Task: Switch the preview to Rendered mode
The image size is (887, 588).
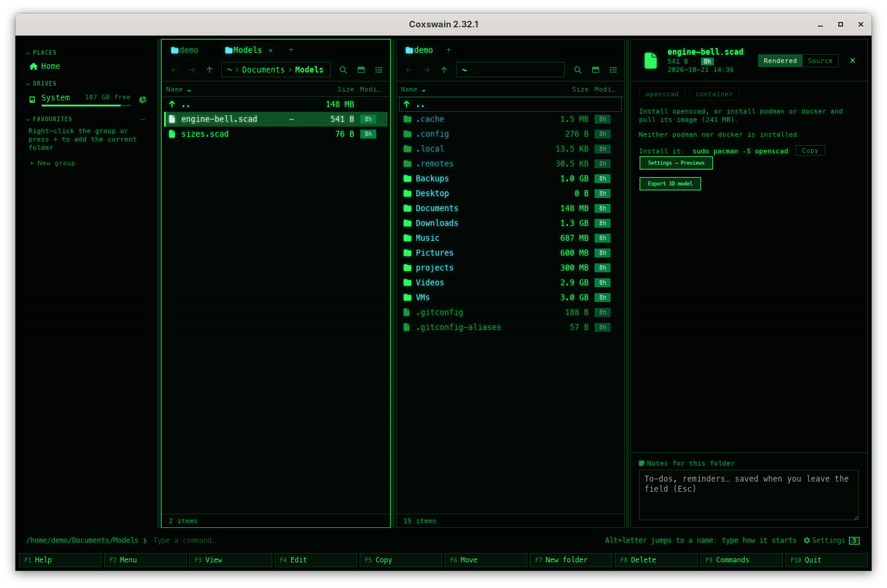Action: [x=780, y=61]
